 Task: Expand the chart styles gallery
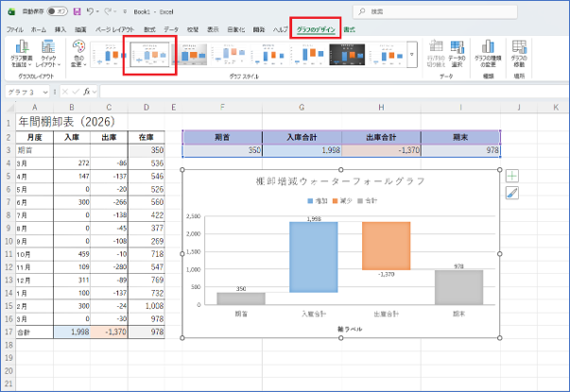coord(412,55)
